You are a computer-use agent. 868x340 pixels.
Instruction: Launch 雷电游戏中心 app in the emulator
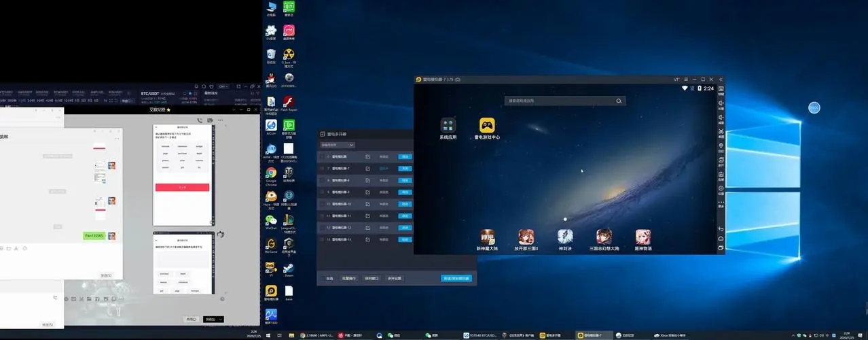click(x=487, y=126)
